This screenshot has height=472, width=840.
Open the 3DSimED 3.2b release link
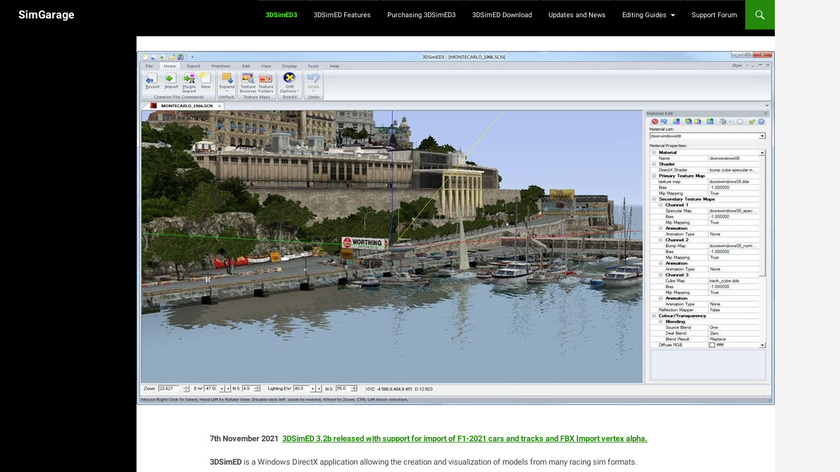(464, 438)
